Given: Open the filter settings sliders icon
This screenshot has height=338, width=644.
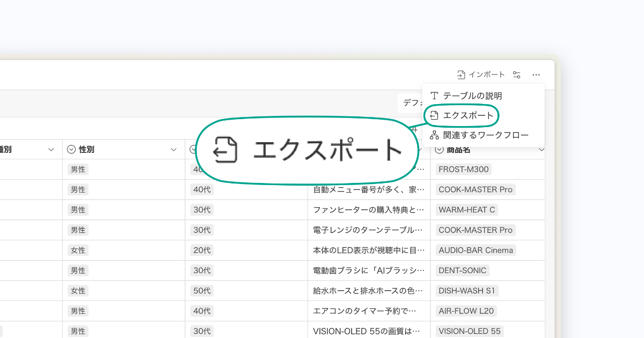Looking at the screenshot, I should pos(517,75).
